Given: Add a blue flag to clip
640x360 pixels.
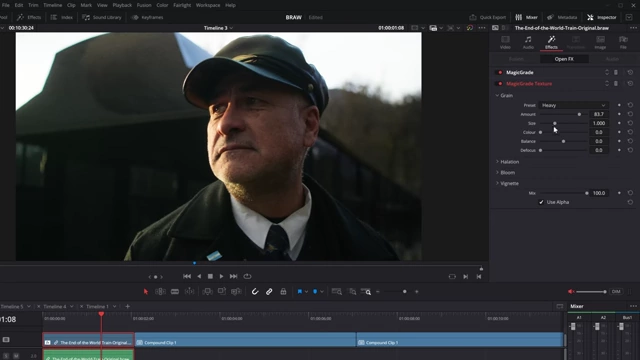Looking at the screenshot, I should tap(300, 292).
